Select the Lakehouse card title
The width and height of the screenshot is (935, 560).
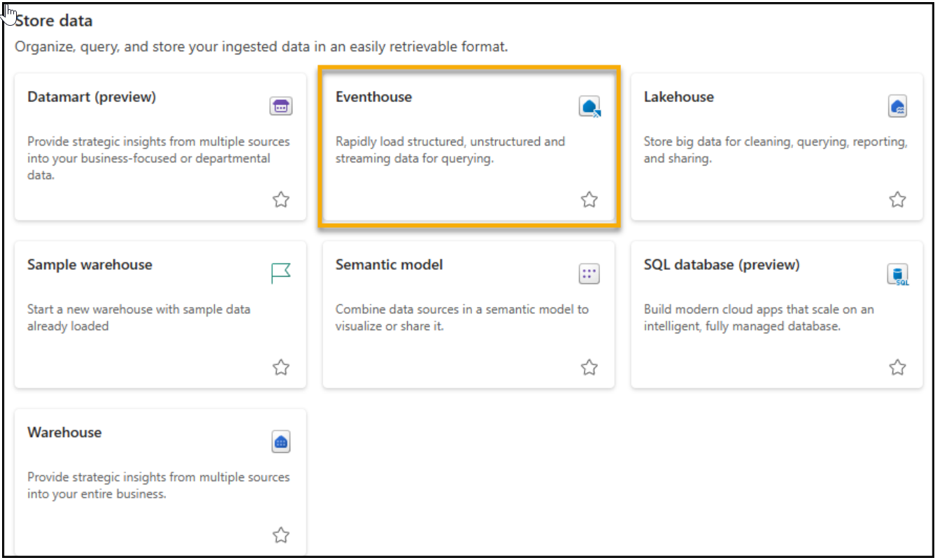[678, 97]
